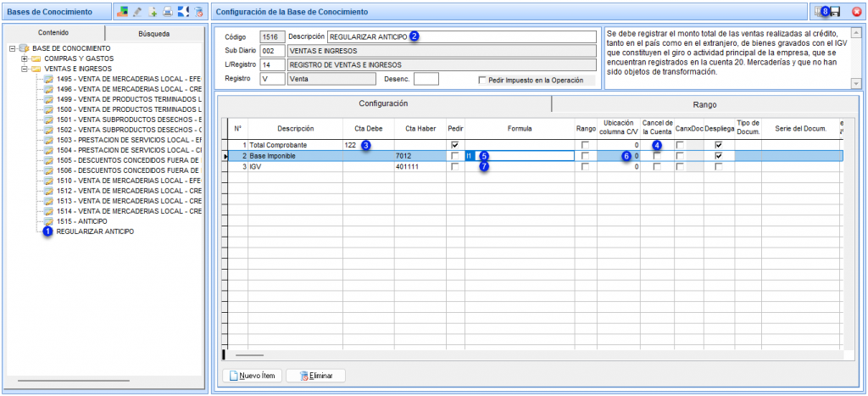Click the item icon of entry 1501
Image resolution: width=868 pixels, height=396 pixels.
point(48,119)
